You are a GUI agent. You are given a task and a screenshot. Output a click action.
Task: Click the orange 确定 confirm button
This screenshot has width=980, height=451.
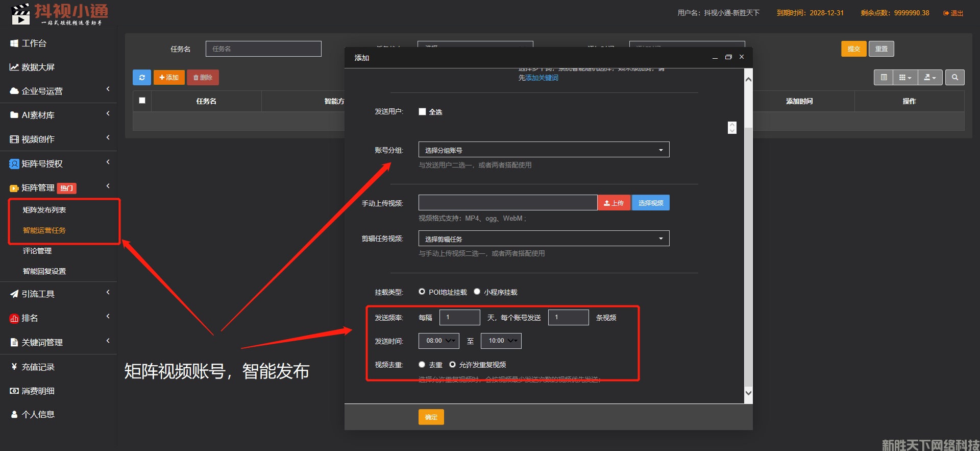(431, 417)
